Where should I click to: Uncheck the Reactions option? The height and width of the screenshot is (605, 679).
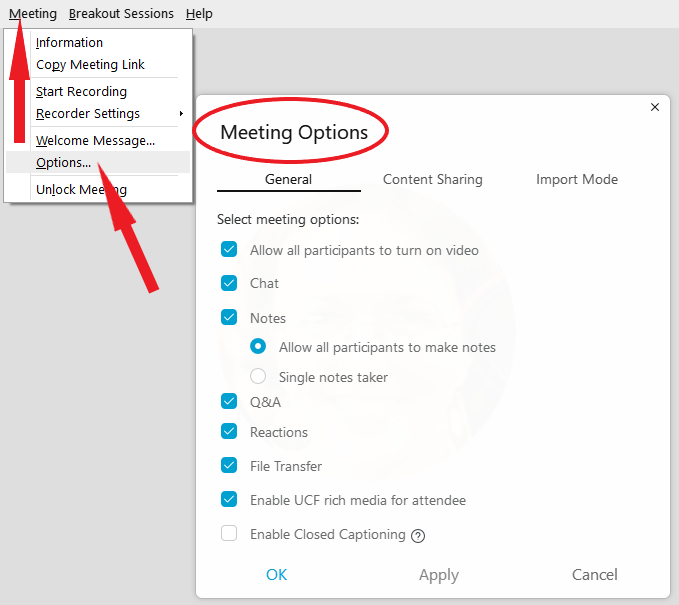point(229,431)
